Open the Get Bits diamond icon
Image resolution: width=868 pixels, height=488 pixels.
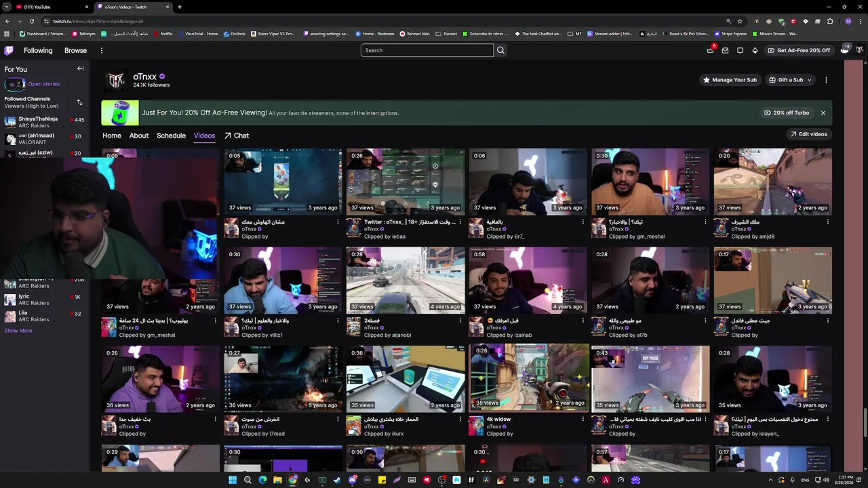[755, 50]
